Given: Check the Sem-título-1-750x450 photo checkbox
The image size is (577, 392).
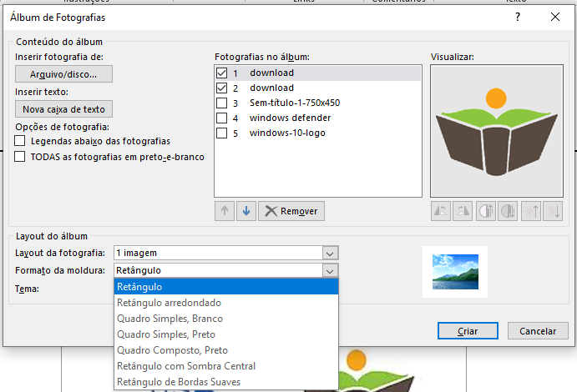Looking at the screenshot, I should [221, 103].
